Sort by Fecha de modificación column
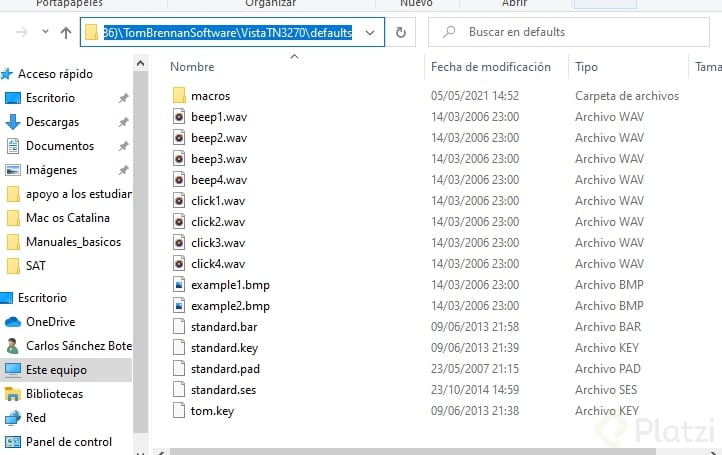722x455 pixels. pyautogui.click(x=490, y=67)
